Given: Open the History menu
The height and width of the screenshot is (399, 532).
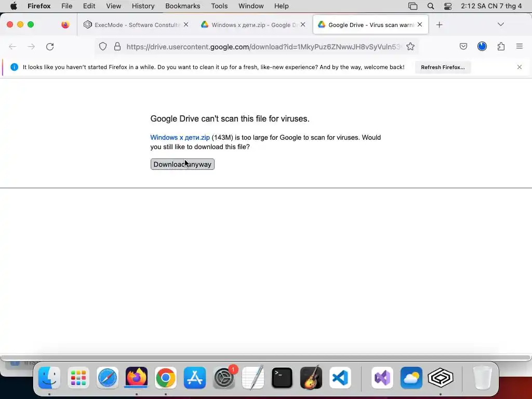Looking at the screenshot, I should pyautogui.click(x=143, y=6).
